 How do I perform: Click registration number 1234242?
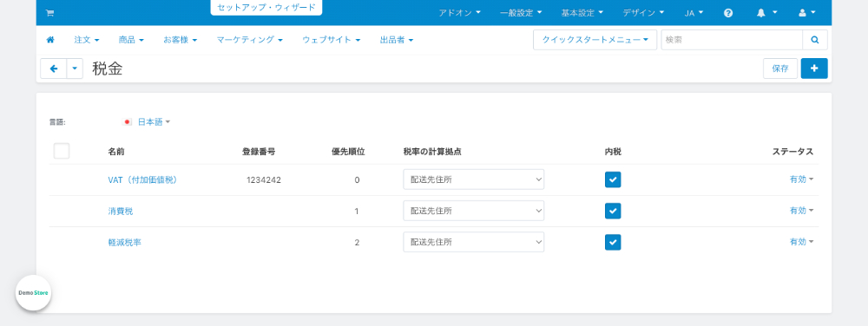coord(264,179)
